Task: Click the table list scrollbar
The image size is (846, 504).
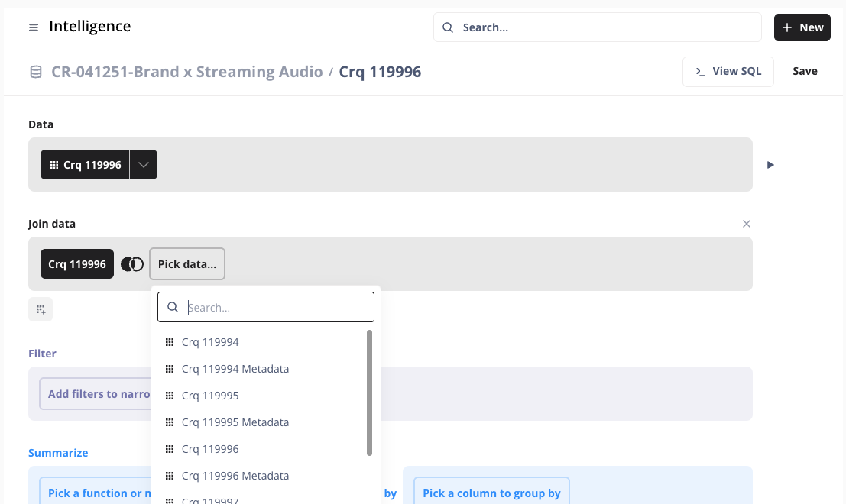Action: click(x=370, y=393)
